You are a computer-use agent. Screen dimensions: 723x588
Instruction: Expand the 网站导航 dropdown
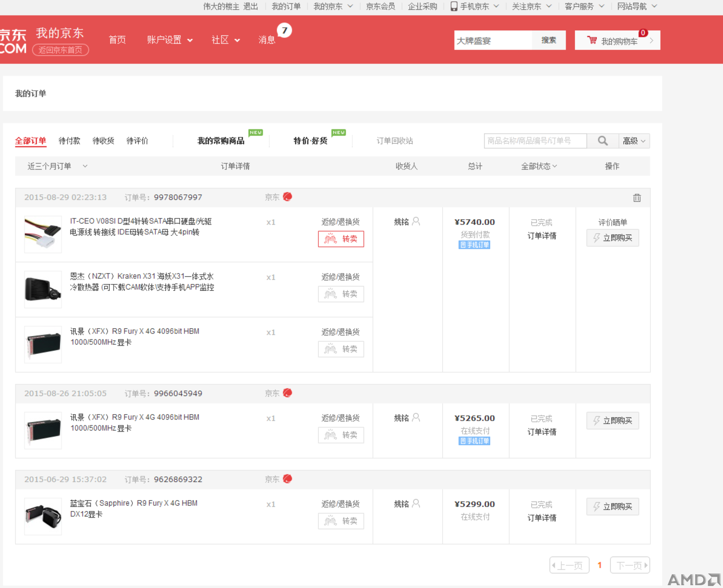coord(637,6)
